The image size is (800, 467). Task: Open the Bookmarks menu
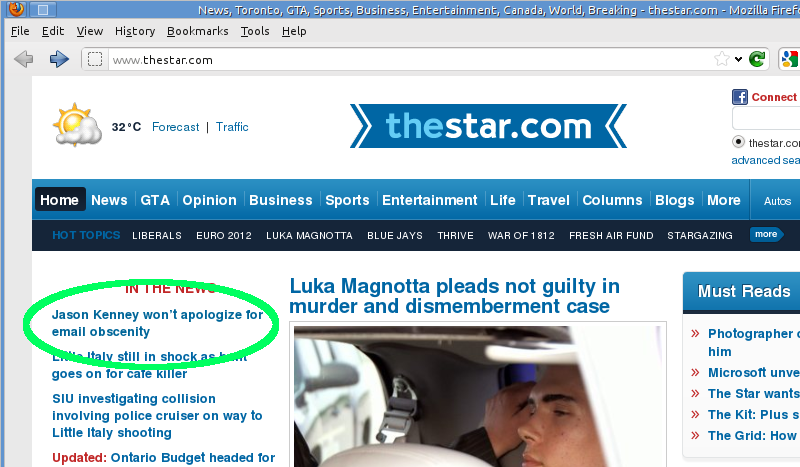pyautogui.click(x=197, y=31)
